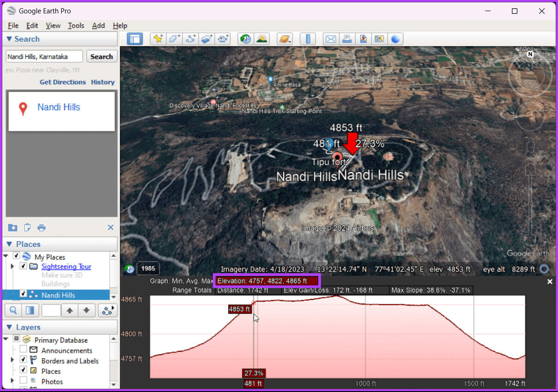
Task: Click the 1985 imagery date button
Action: point(148,269)
